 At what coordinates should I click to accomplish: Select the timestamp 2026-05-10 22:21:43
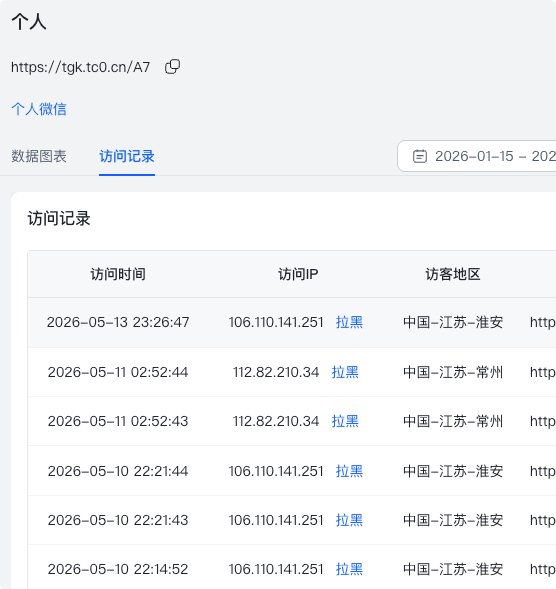[x=118, y=520]
